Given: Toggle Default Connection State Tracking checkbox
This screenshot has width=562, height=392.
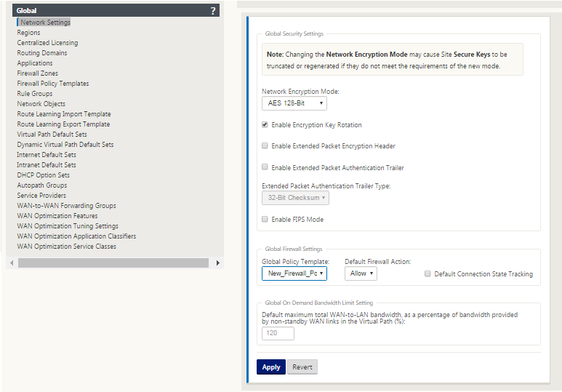Looking at the screenshot, I should click(x=427, y=273).
